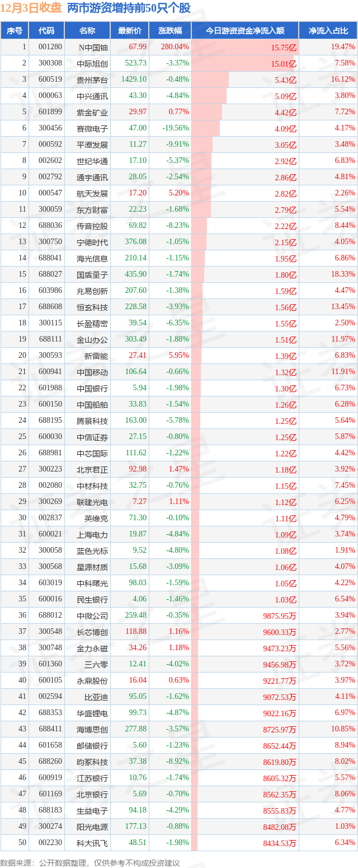Click the 代码 column header
This screenshot has width=358, height=868.
[46, 31]
